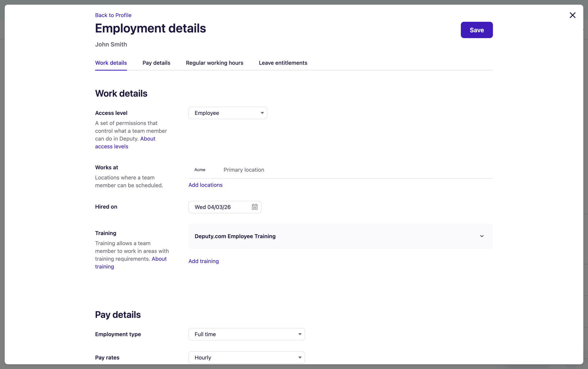The image size is (588, 369).
Task: Switch to the Work details tab
Action: pos(111,63)
